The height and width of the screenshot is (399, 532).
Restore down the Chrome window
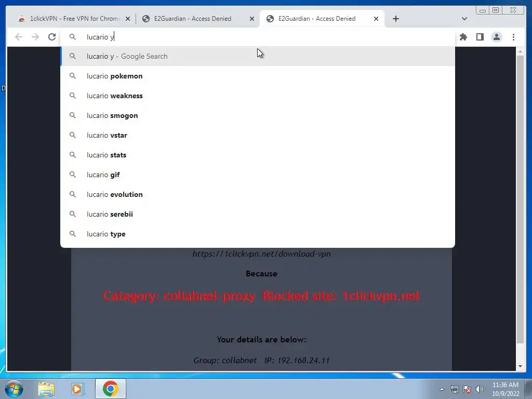496,10
